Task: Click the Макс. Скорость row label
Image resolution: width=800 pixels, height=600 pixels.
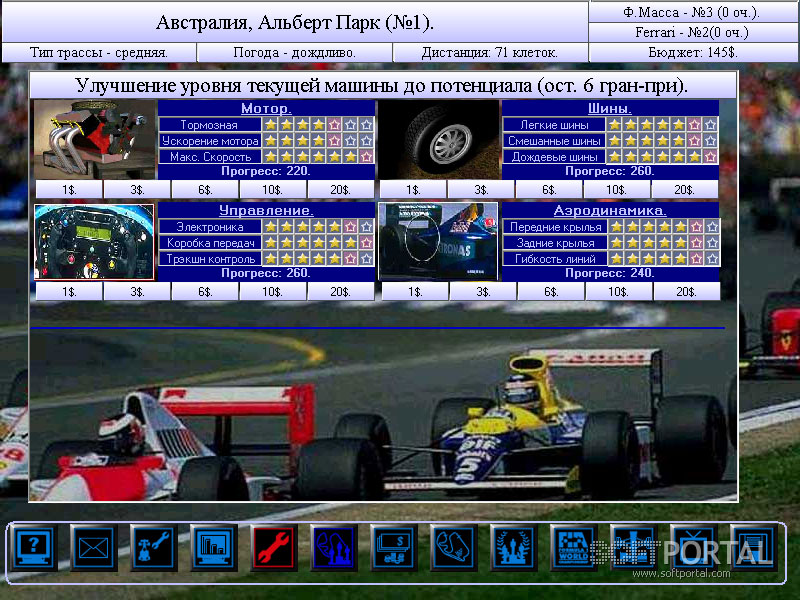Action: tap(210, 157)
